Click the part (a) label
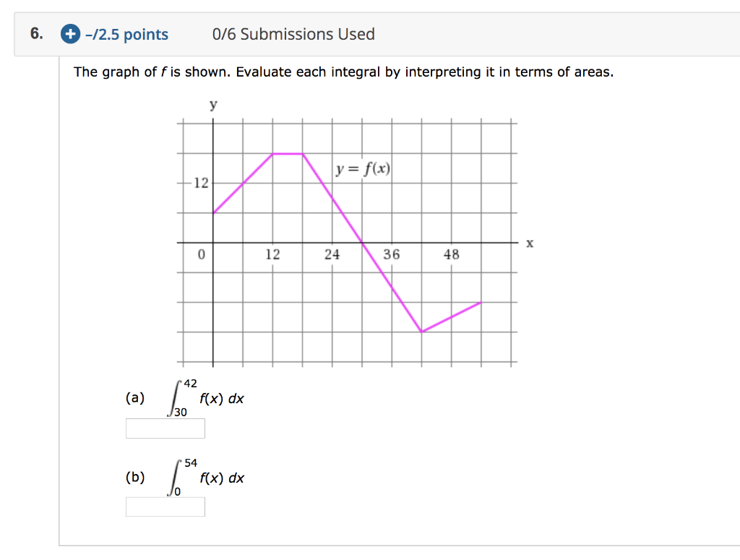Image resolution: width=740 pixels, height=560 pixels. [x=134, y=397]
